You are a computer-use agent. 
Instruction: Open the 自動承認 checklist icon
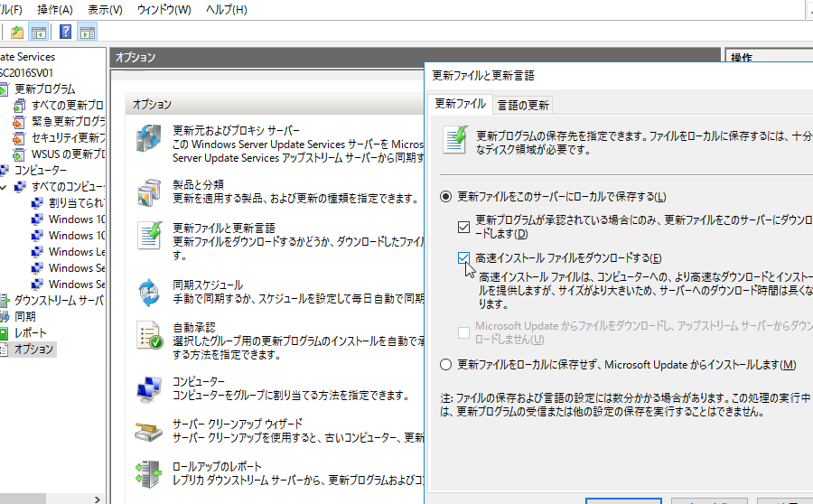coord(148,334)
